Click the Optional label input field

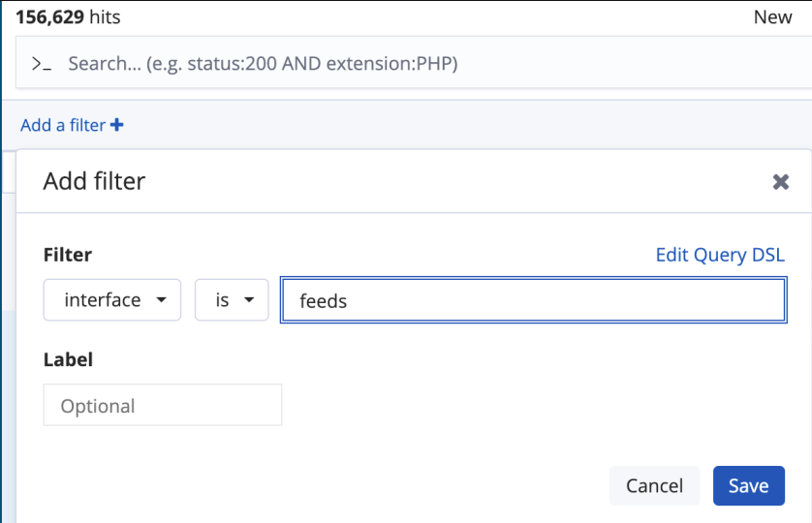(x=163, y=405)
